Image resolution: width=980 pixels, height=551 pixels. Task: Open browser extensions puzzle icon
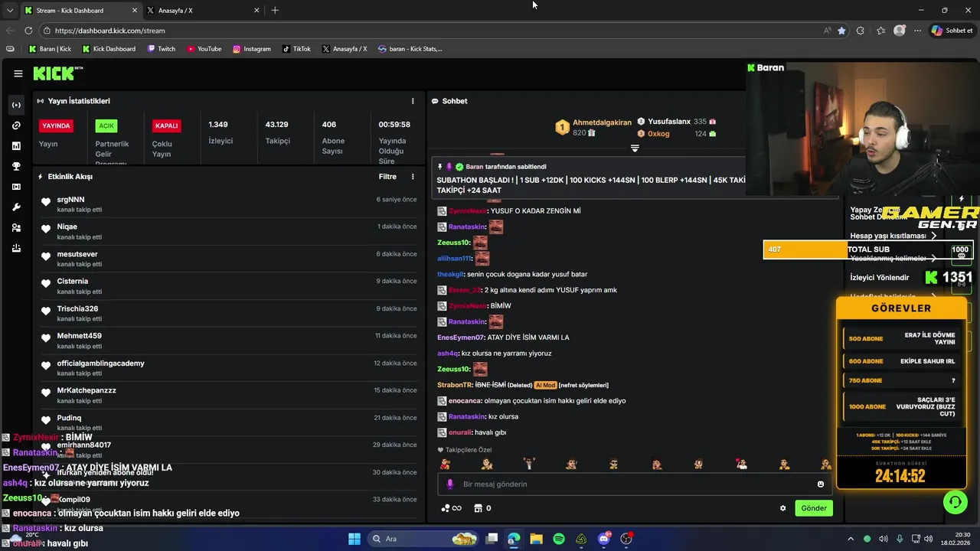[861, 31]
